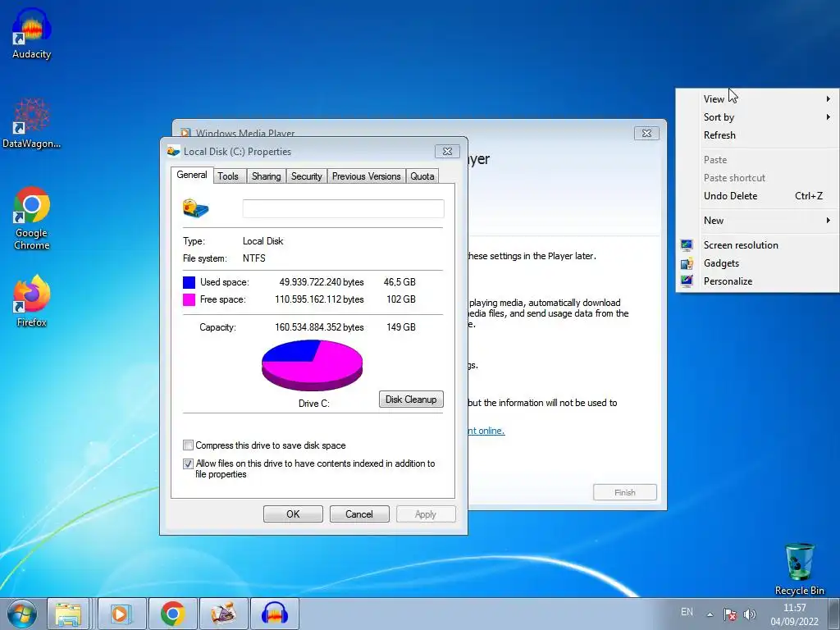Click the taskbar clock and date
Viewport: 840px width, 630px height.
(794, 614)
